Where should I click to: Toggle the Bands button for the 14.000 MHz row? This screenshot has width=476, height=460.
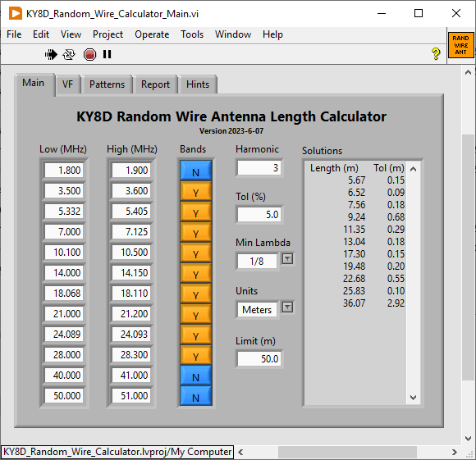tap(196, 273)
